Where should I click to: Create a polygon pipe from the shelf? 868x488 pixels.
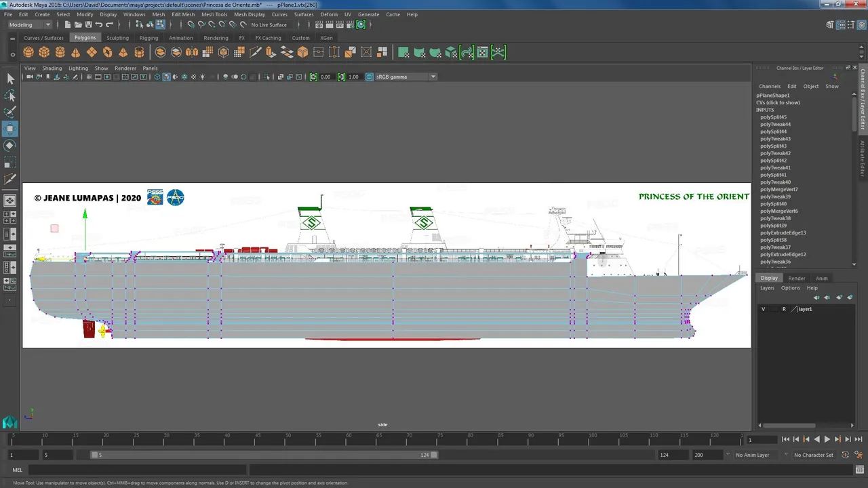(x=139, y=52)
